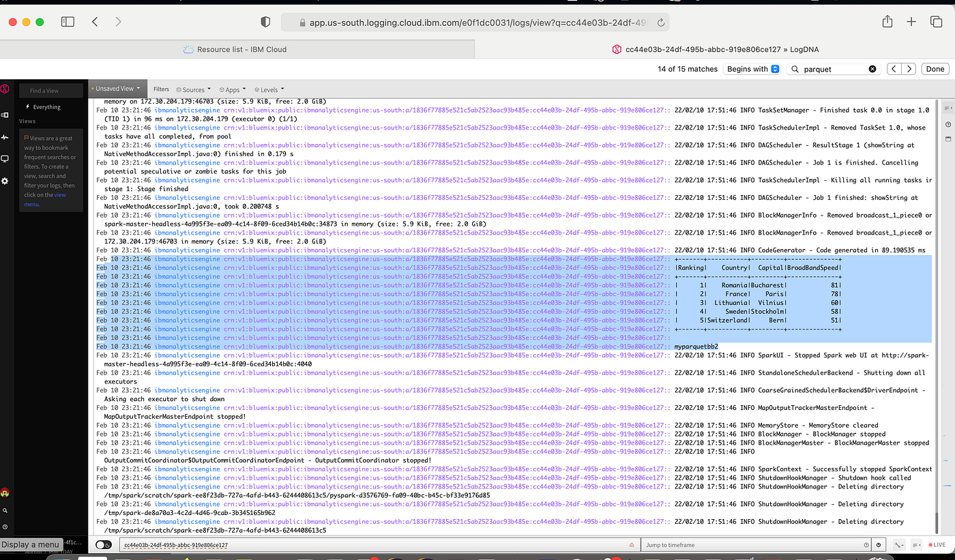Click the Ranking Country Capital header row

point(758,268)
